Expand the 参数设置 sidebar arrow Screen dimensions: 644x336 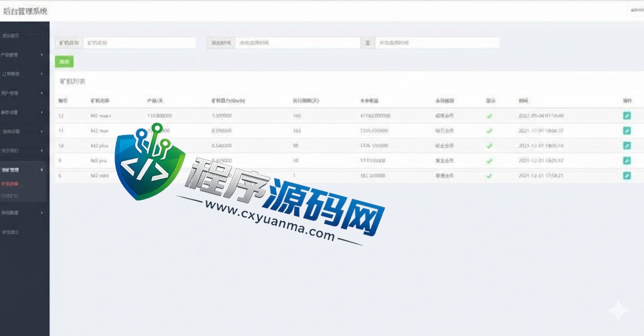(x=42, y=112)
